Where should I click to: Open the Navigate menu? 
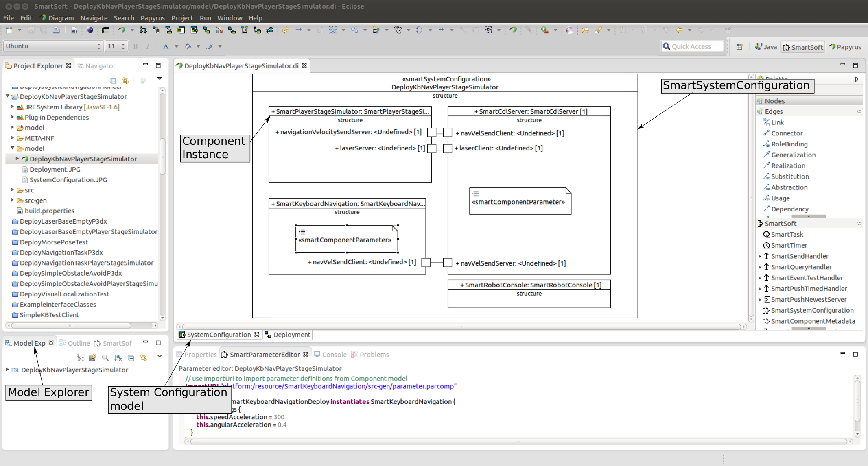[94, 18]
